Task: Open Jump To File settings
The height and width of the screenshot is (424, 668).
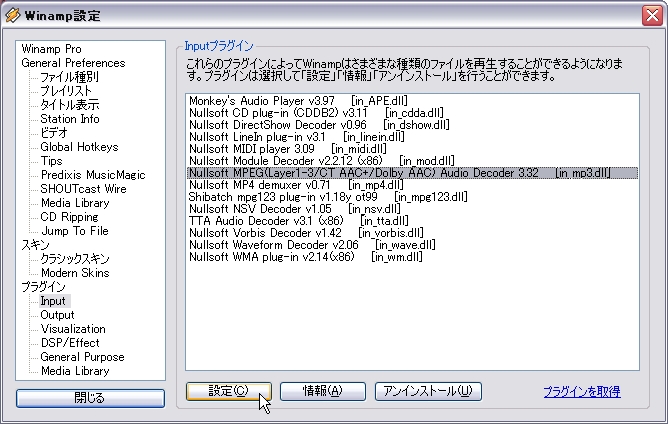Action: 75,231
